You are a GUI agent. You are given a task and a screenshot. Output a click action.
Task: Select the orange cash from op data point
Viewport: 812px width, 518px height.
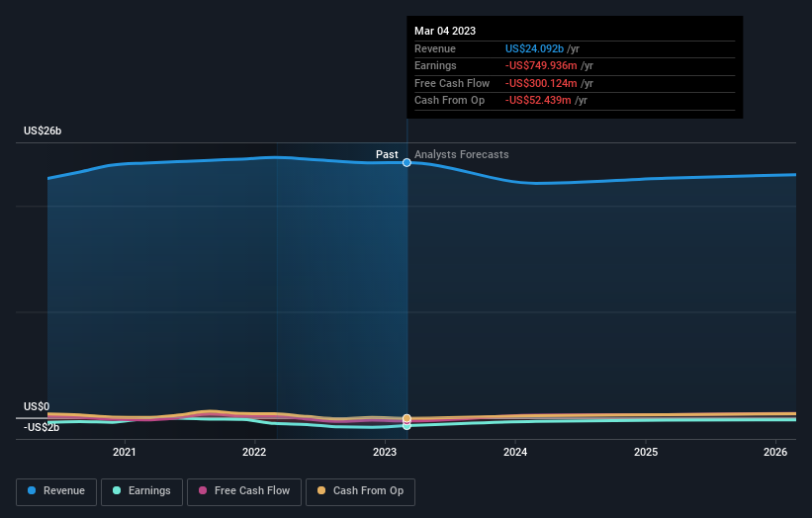(407, 417)
